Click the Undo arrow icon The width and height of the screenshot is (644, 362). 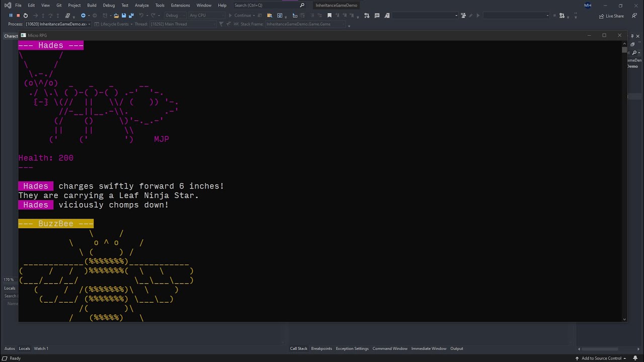[141, 16]
